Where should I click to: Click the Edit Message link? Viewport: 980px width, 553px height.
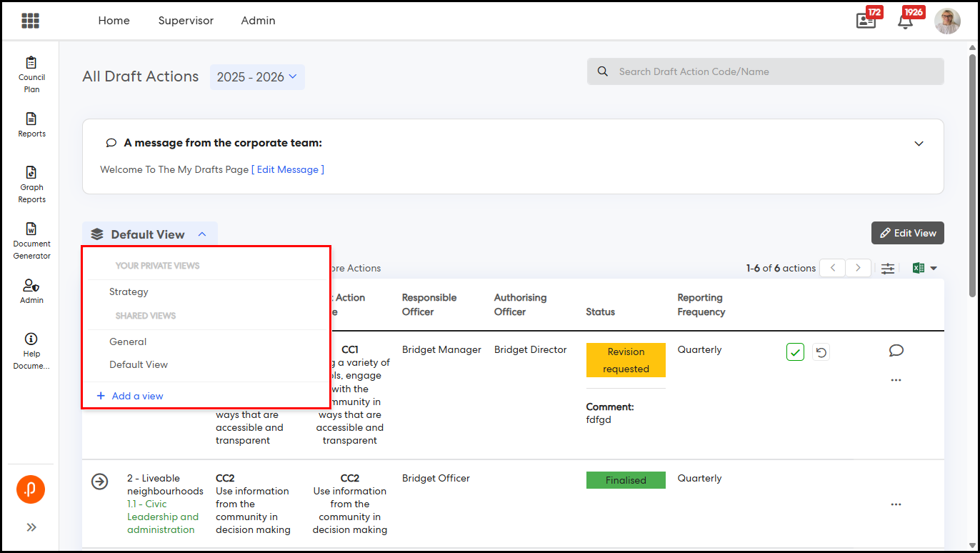click(x=288, y=169)
